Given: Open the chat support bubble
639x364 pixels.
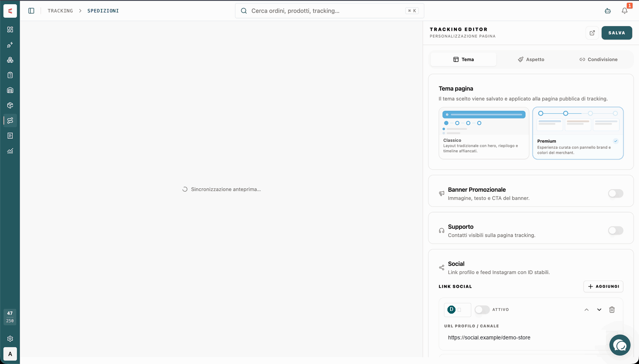Looking at the screenshot, I should [620, 345].
